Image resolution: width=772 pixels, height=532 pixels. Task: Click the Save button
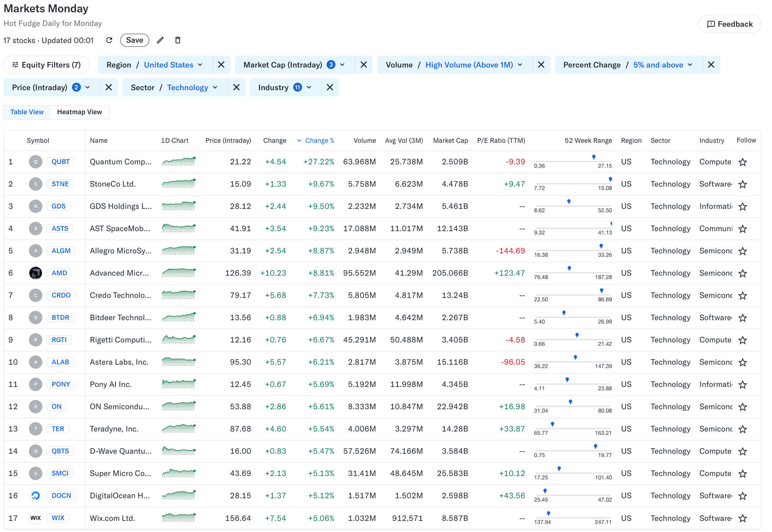pos(134,40)
